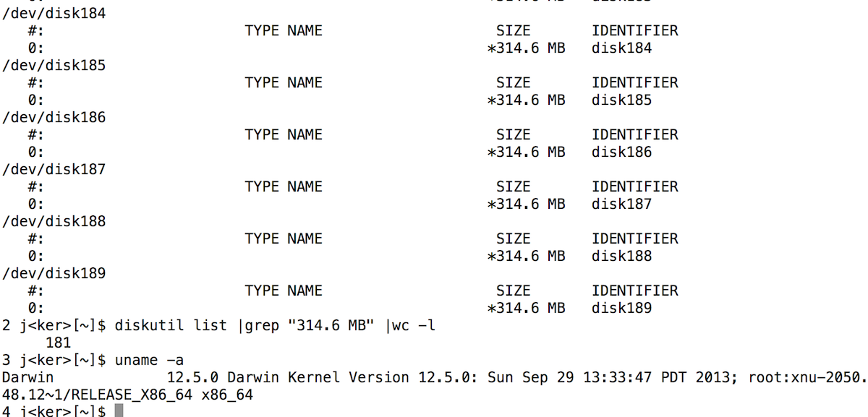
Task: Click the /dev/disk185 device path line
Action: (54, 65)
